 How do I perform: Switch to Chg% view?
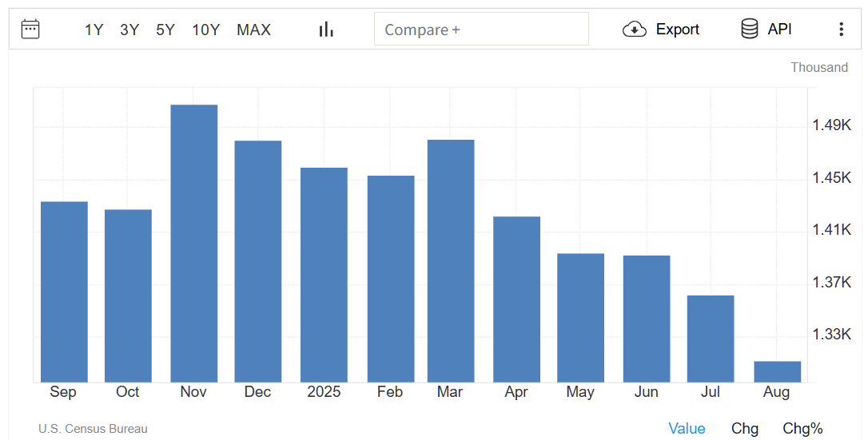click(x=802, y=429)
